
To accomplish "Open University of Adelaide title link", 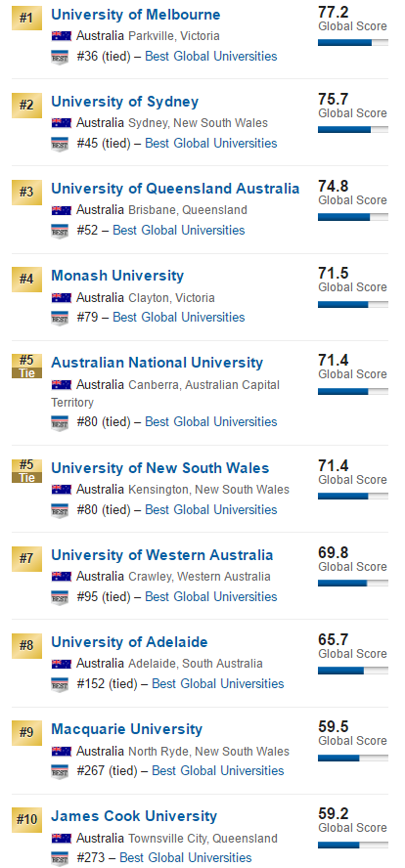I will [130, 642].
